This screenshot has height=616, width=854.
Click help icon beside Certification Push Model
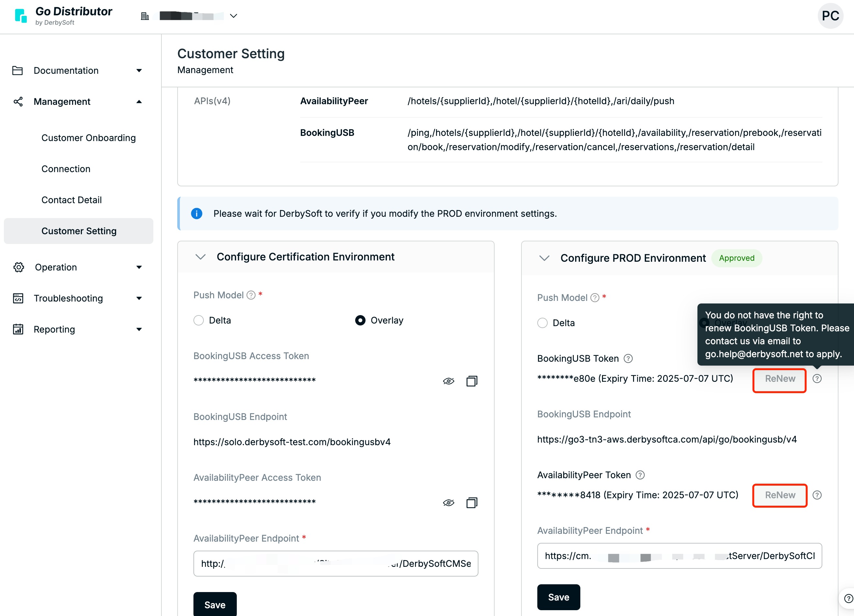(251, 295)
